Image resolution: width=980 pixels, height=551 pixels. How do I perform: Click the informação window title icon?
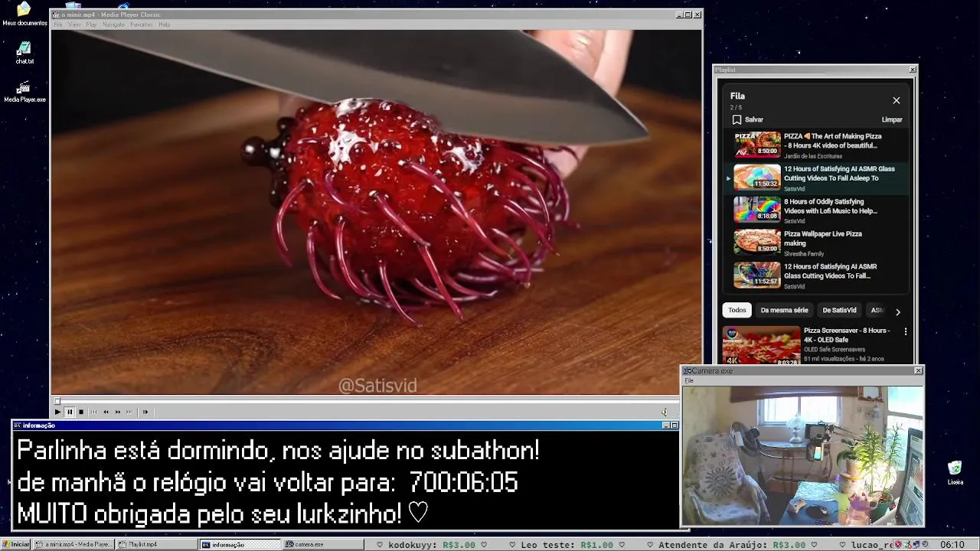pos(17,425)
